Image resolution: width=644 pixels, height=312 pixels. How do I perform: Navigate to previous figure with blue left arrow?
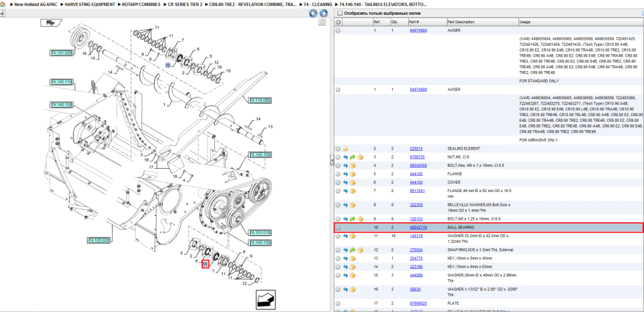(x=313, y=13)
